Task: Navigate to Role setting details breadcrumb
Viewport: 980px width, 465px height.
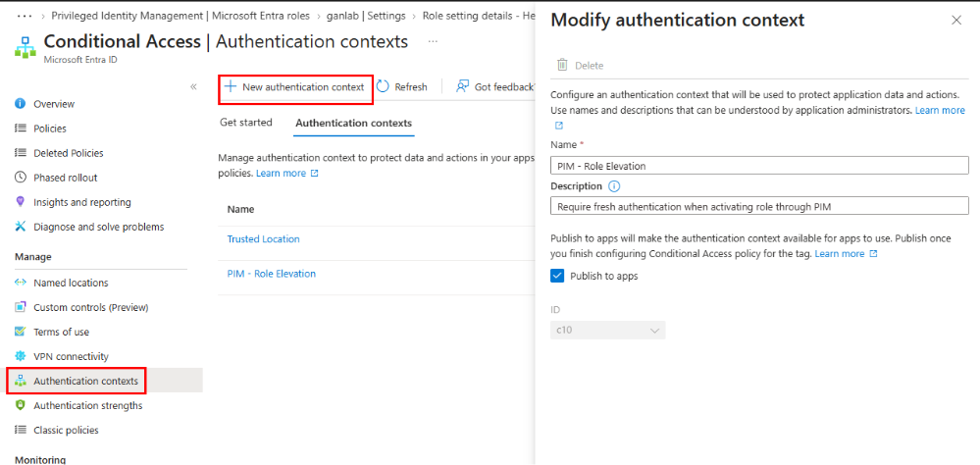Action: click(x=478, y=16)
